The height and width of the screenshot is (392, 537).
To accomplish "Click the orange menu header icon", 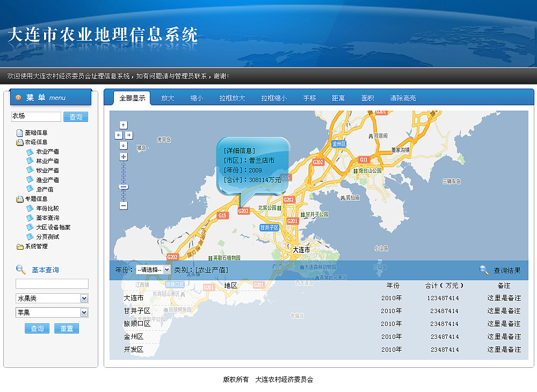I will point(18,98).
